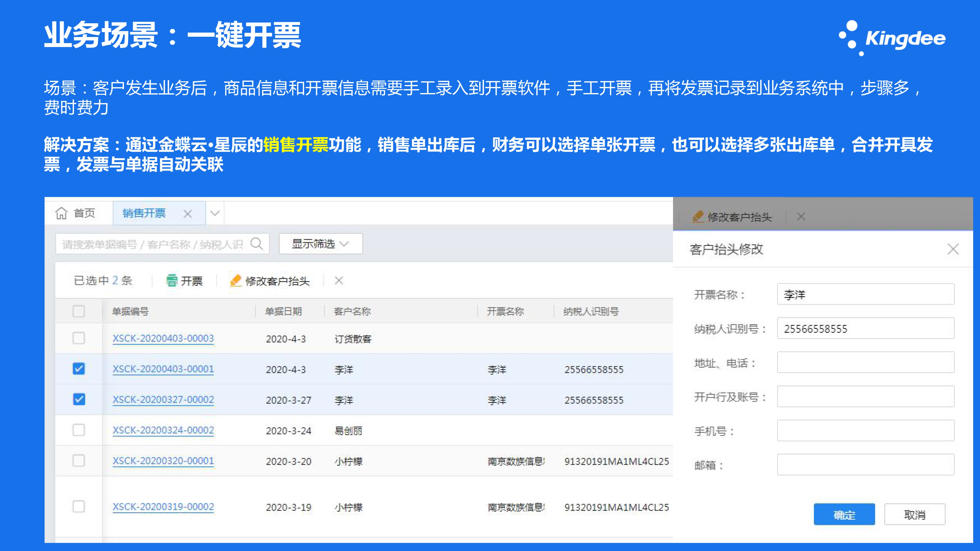Close the 销售开票 tab with its X
This screenshot has width=980, height=551.
187,214
